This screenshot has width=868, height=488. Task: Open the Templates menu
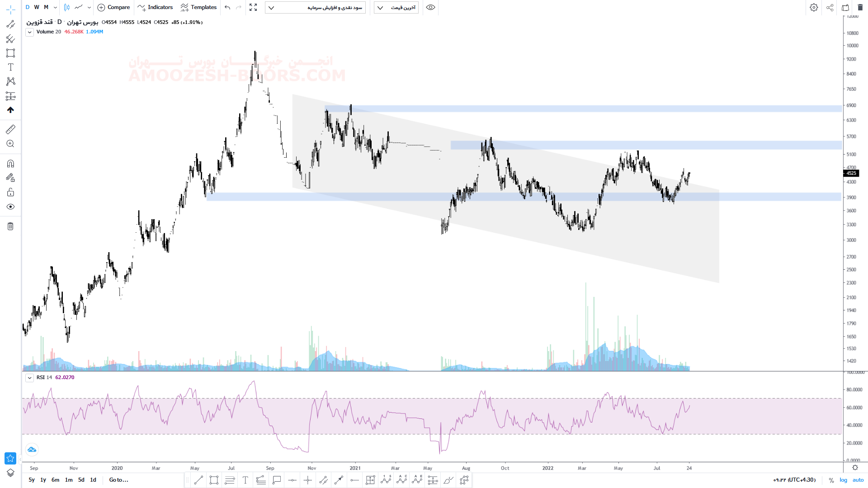click(198, 7)
